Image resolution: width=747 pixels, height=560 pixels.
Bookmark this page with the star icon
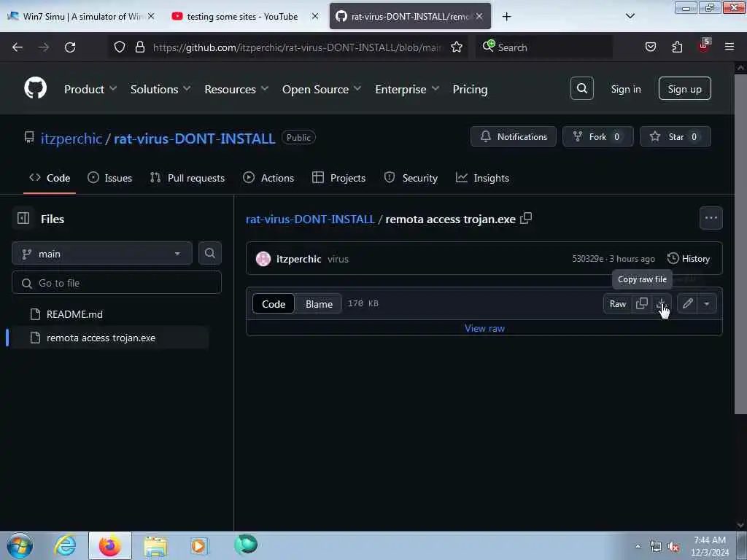pos(457,47)
